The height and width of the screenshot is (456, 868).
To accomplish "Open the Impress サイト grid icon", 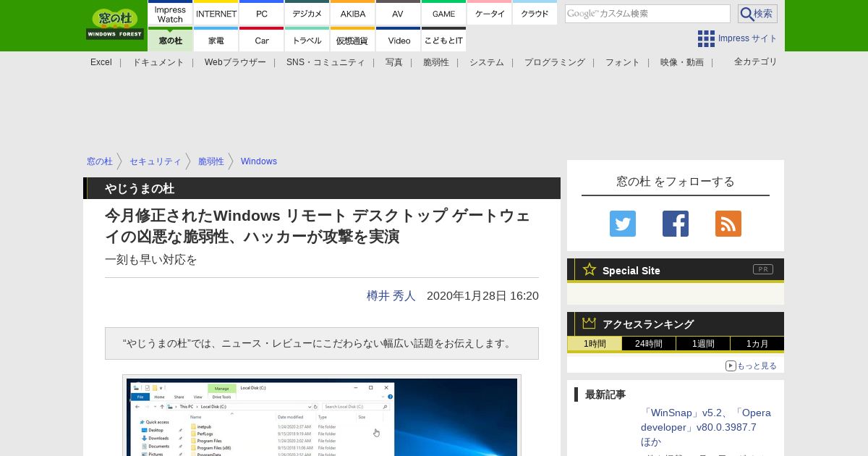I will (706, 38).
